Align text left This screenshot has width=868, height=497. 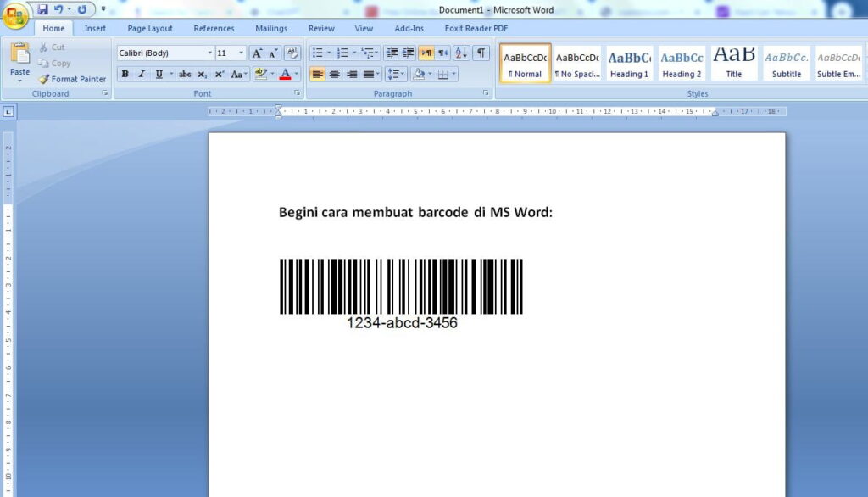[x=317, y=74]
